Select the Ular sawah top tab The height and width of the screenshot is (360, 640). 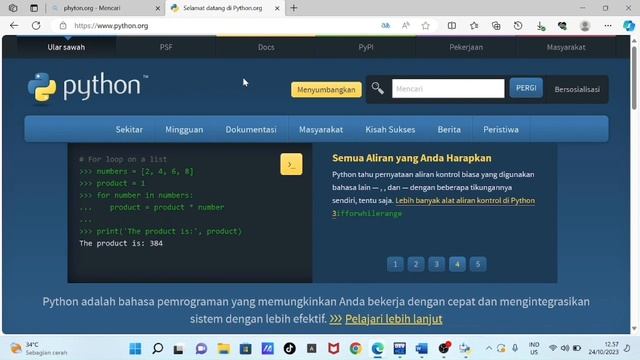pyautogui.click(x=66, y=47)
